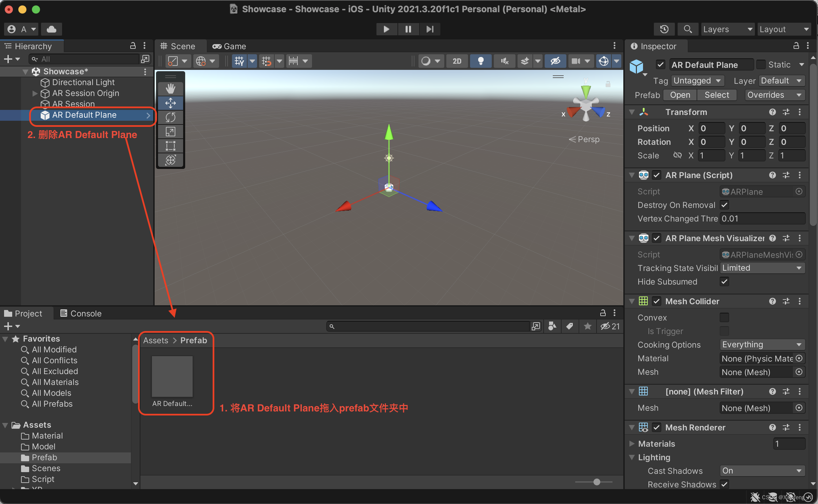Select the Rotate tool in Scene toolbar
Image resolution: width=818 pixels, height=504 pixels.
(170, 117)
